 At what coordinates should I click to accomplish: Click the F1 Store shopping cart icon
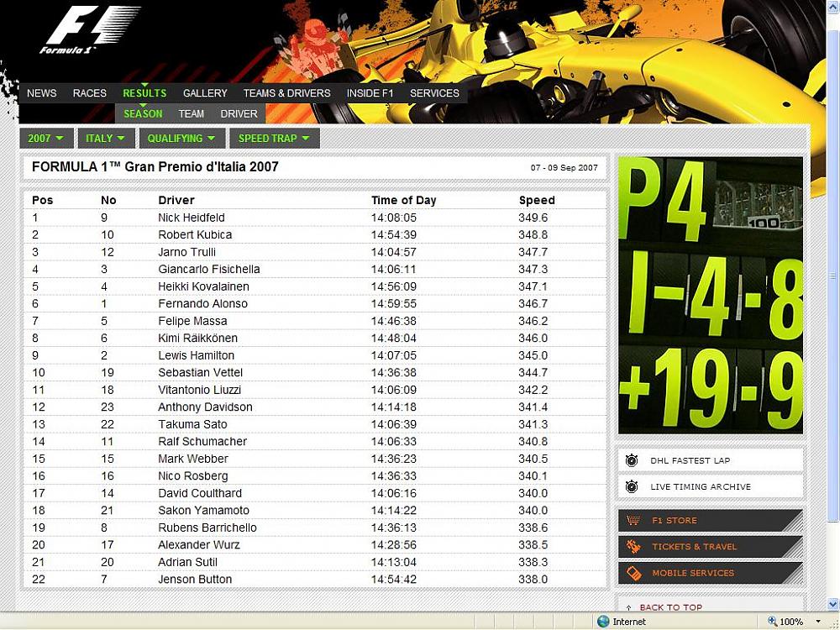pyautogui.click(x=633, y=520)
